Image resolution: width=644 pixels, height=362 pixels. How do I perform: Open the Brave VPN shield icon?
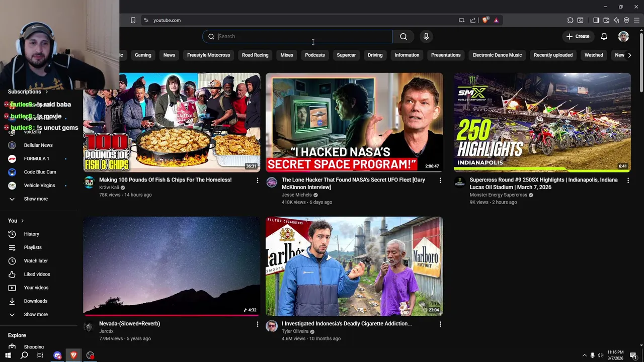point(626,20)
